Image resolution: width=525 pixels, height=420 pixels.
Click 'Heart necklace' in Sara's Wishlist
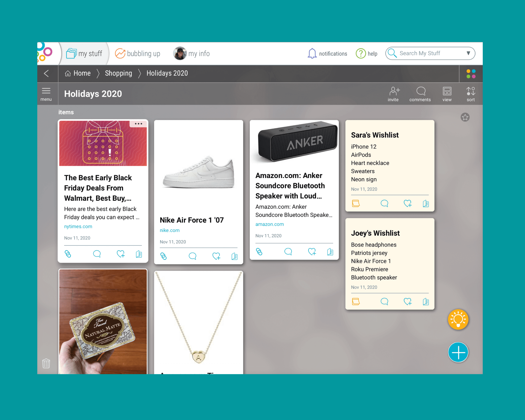click(x=370, y=163)
